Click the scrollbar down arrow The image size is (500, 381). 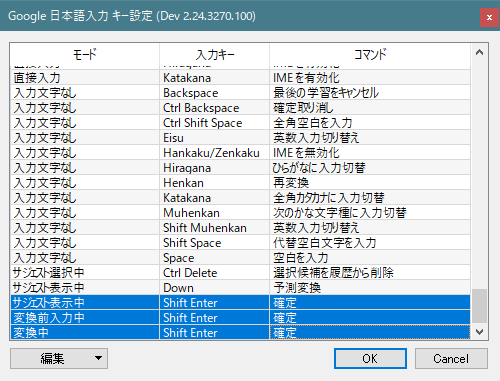(x=479, y=332)
